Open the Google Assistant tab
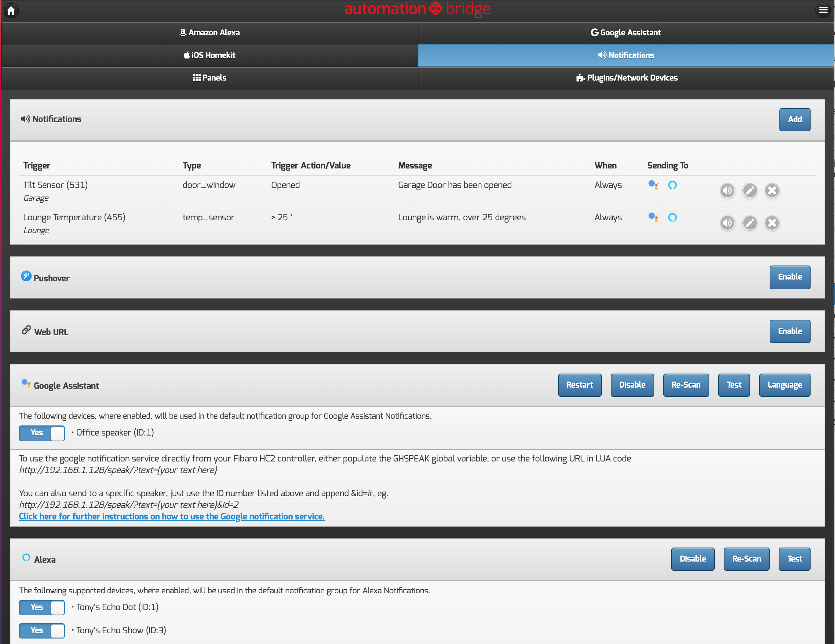The height and width of the screenshot is (644, 835). pos(625,33)
